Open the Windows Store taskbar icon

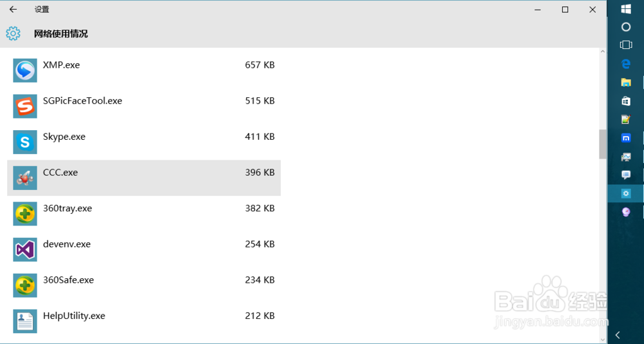click(x=625, y=101)
